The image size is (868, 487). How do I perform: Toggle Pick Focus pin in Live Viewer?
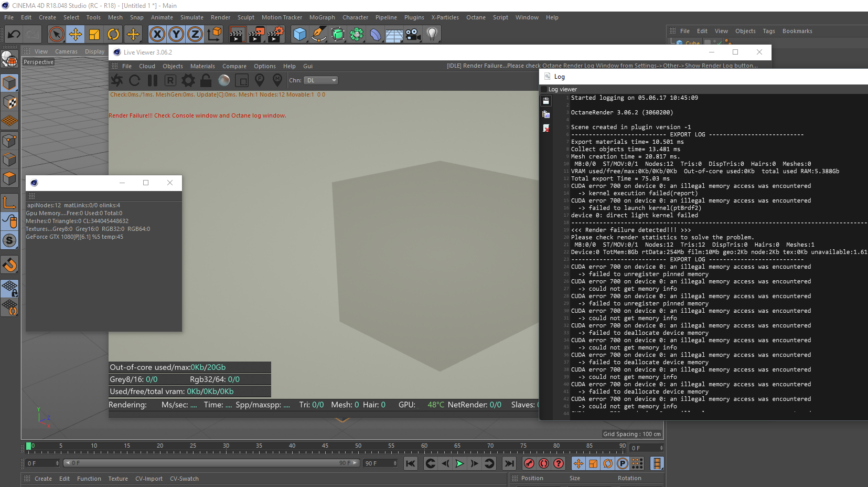pos(260,80)
